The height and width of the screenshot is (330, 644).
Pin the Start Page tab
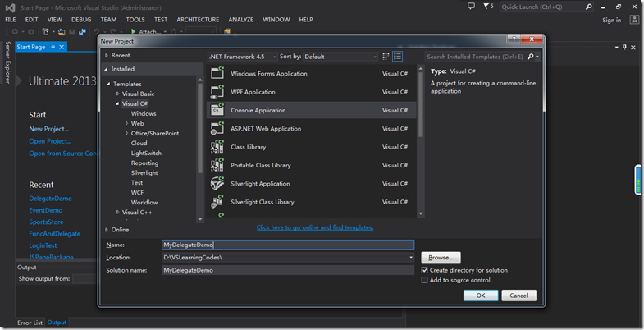(53, 47)
